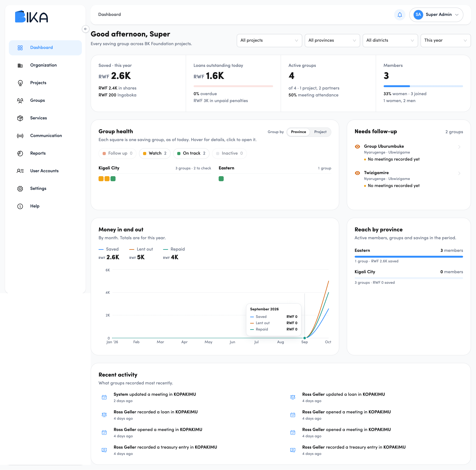Image resolution: width=476 pixels, height=470 pixels.
Task: Open the All provinces dropdown
Action: [x=332, y=40]
